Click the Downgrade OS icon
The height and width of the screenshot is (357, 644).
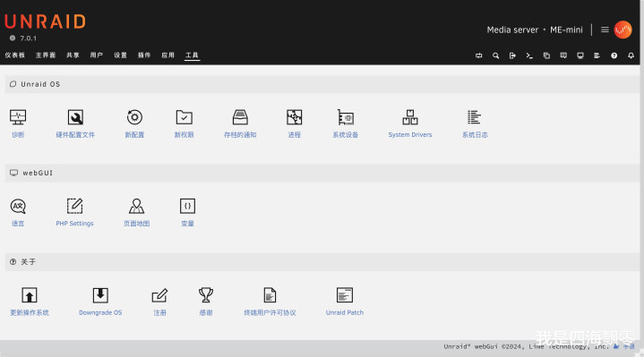pyautogui.click(x=100, y=295)
